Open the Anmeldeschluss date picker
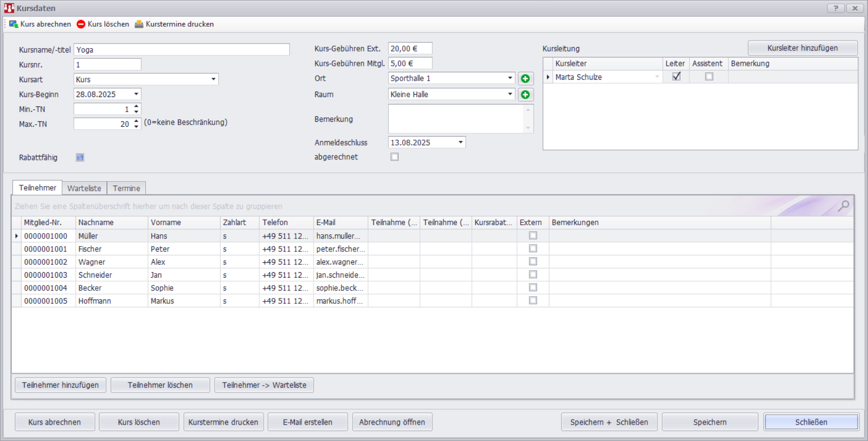The height and width of the screenshot is (441, 868). 460,143
